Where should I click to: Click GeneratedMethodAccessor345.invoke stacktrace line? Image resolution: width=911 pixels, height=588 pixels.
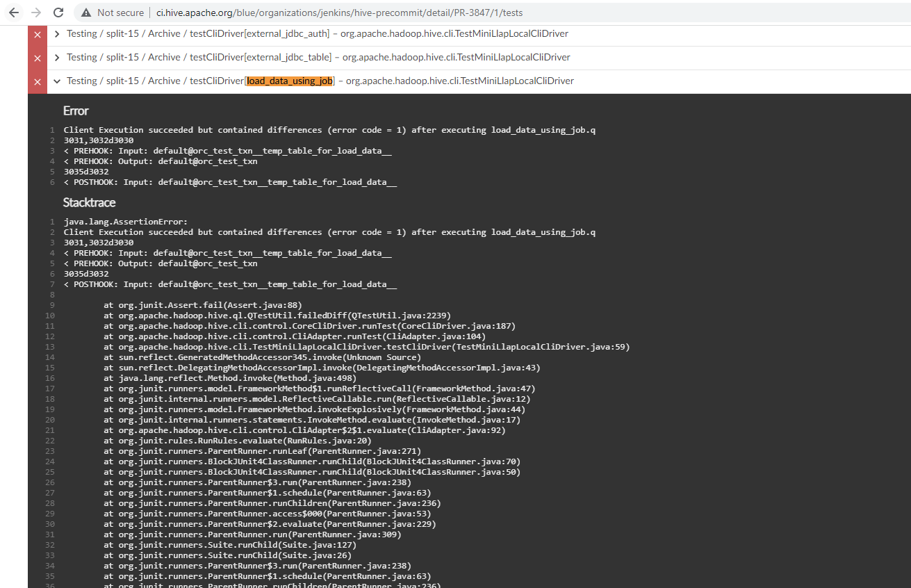click(262, 357)
